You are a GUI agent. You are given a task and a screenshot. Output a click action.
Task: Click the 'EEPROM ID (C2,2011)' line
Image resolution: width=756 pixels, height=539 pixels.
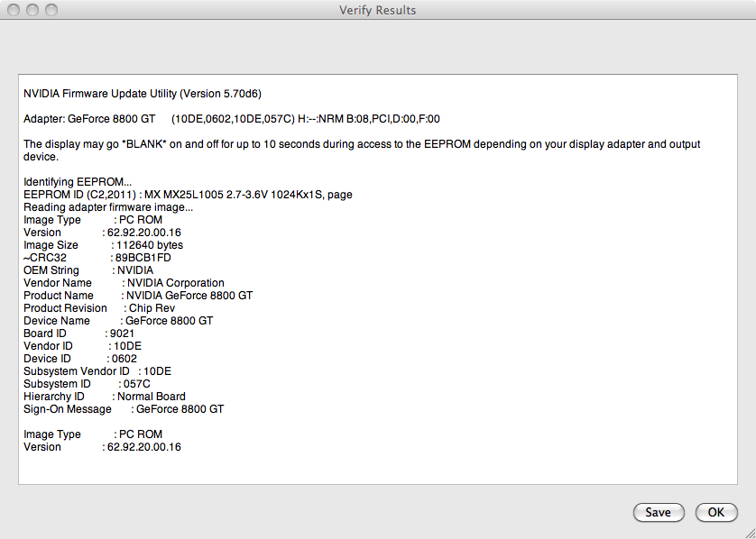coord(188,195)
